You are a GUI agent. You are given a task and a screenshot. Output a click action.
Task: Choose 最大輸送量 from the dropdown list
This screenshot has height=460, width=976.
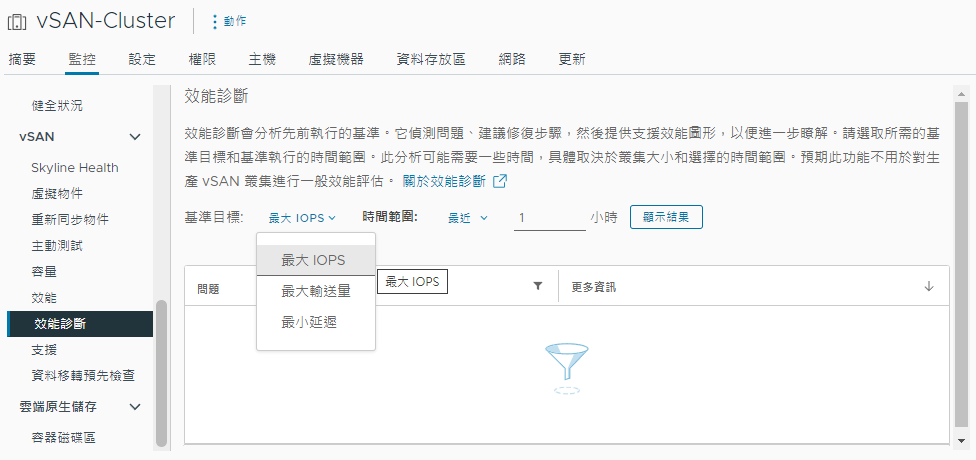[316, 291]
